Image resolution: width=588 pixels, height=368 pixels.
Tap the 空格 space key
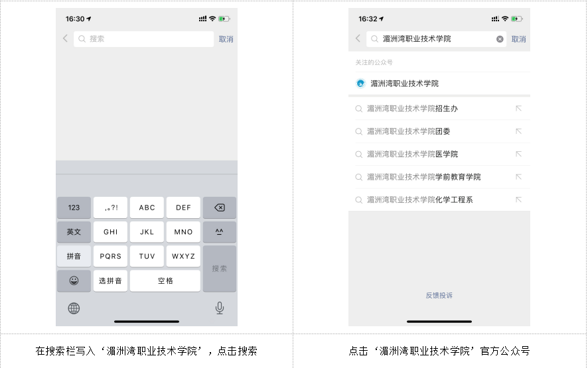coord(165,280)
